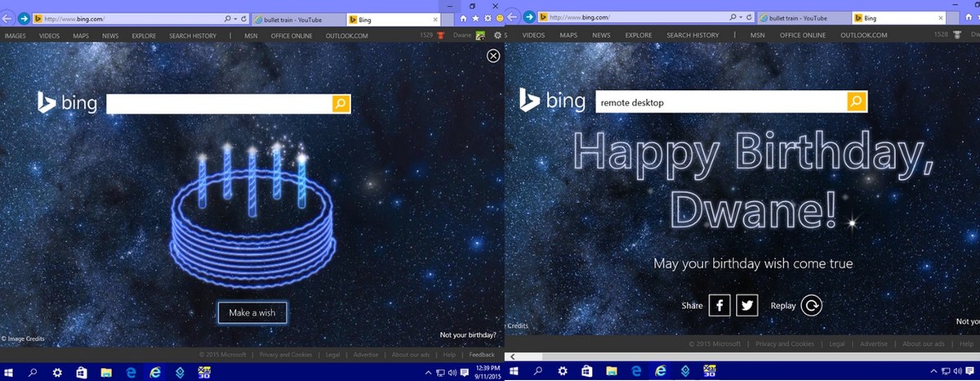Click the yellow search button next to 'remote desktop'
Screen dimensions: 980x381
(x=856, y=101)
